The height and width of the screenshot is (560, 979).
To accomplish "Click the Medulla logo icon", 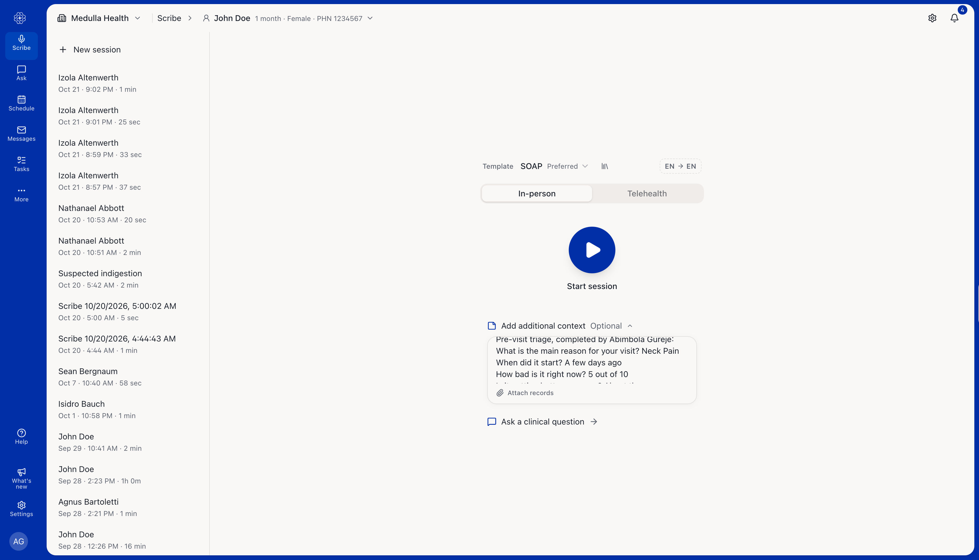I will pyautogui.click(x=20, y=18).
